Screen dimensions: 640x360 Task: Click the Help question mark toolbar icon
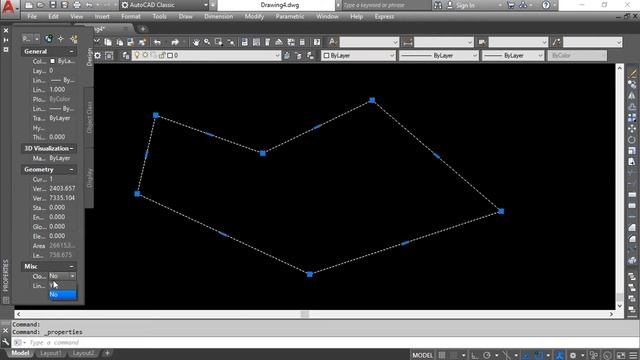point(317,42)
